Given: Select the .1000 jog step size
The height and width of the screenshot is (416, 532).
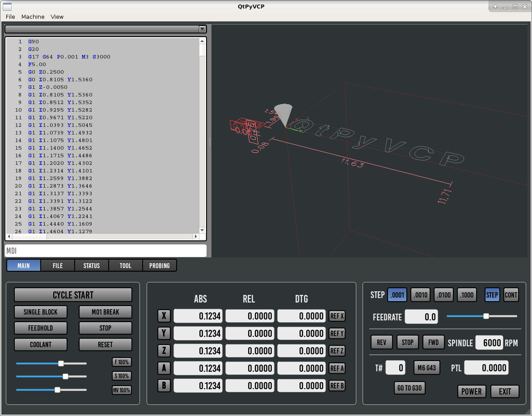Looking at the screenshot, I should tap(467, 295).
